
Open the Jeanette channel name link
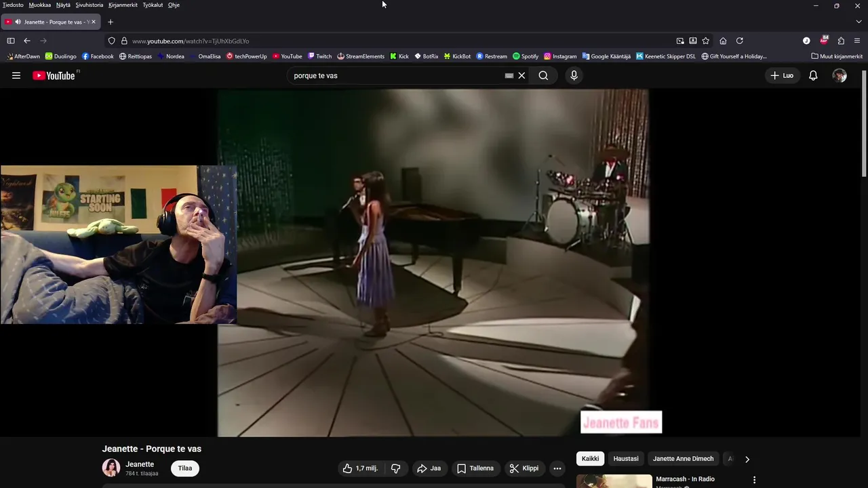click(140, 464)
